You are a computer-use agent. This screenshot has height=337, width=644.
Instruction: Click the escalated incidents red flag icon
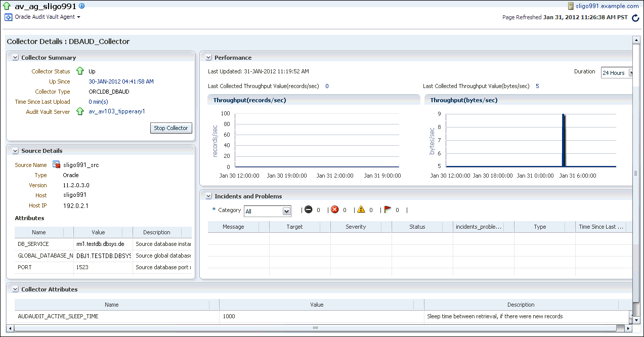[388, 209]
